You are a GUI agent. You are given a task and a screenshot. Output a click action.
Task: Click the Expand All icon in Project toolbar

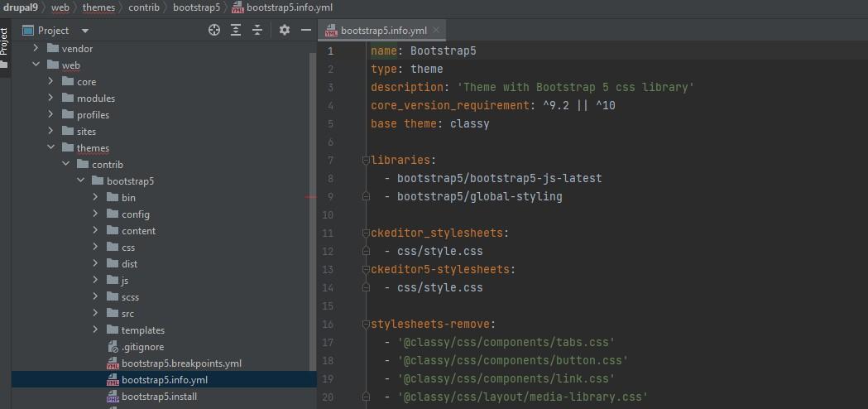click(x=236, y=30)
